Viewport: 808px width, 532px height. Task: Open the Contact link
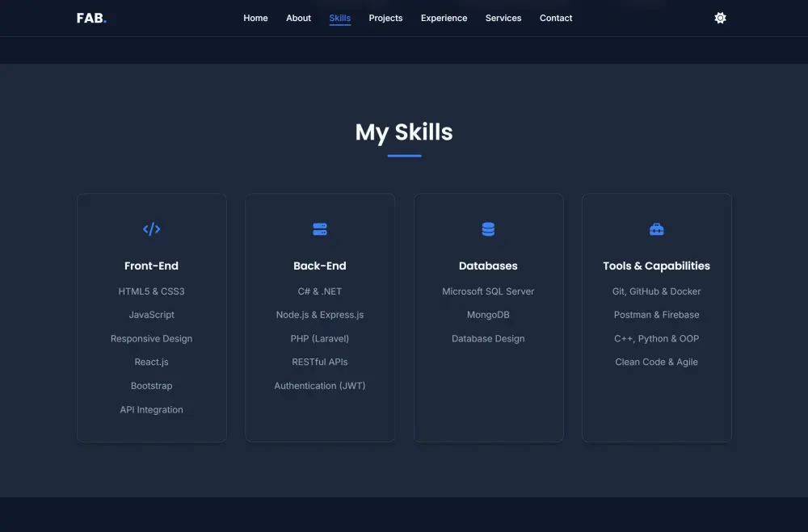[556, 18]
